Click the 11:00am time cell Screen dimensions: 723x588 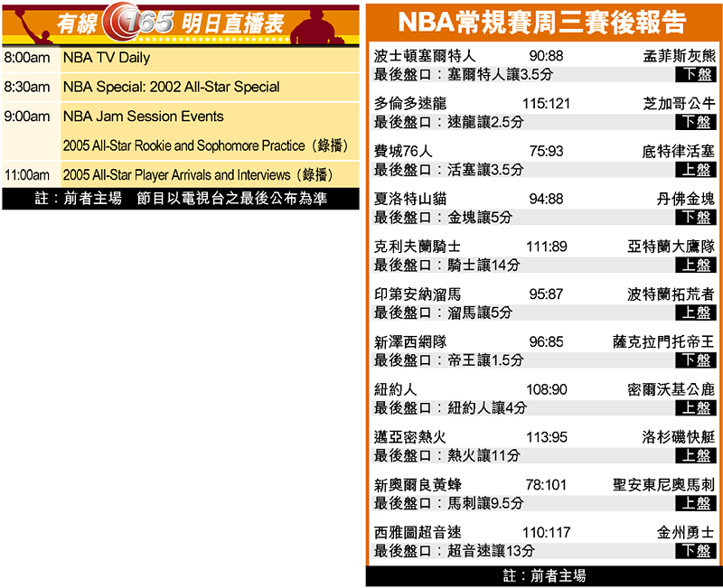pyautogui.click(x=27, y=175)
